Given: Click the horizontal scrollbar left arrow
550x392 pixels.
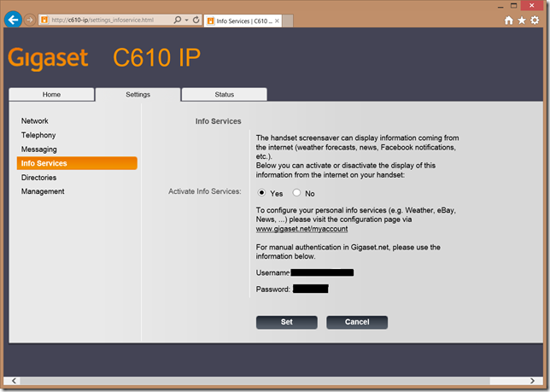Looking at the screenshot, I should (x=14, y=381).
